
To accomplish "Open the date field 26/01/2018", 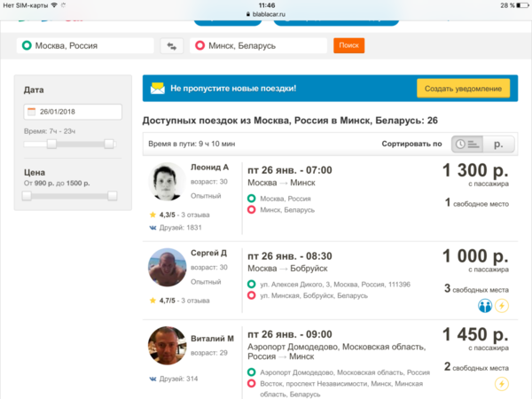I will (73, 112).
